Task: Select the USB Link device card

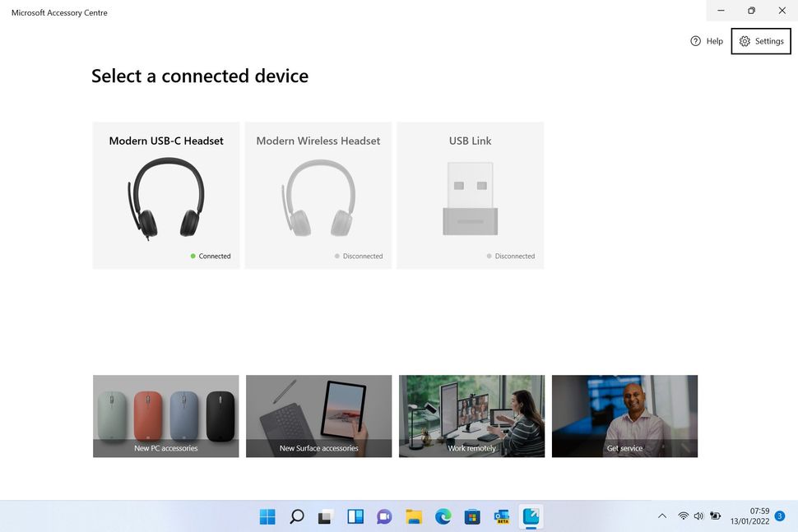Action: [470, 195]
